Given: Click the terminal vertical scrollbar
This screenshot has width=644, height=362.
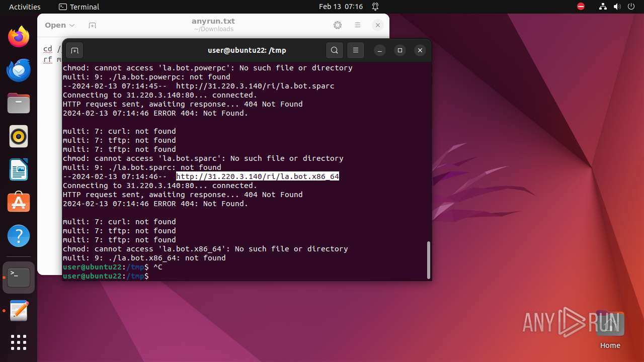Looking at the screenshot, I should coord(429,259).
